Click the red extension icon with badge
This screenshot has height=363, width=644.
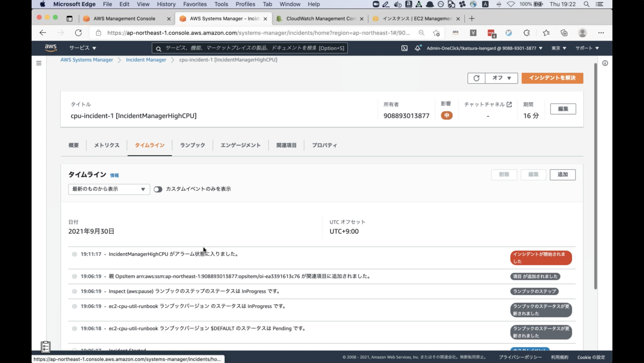491,33
